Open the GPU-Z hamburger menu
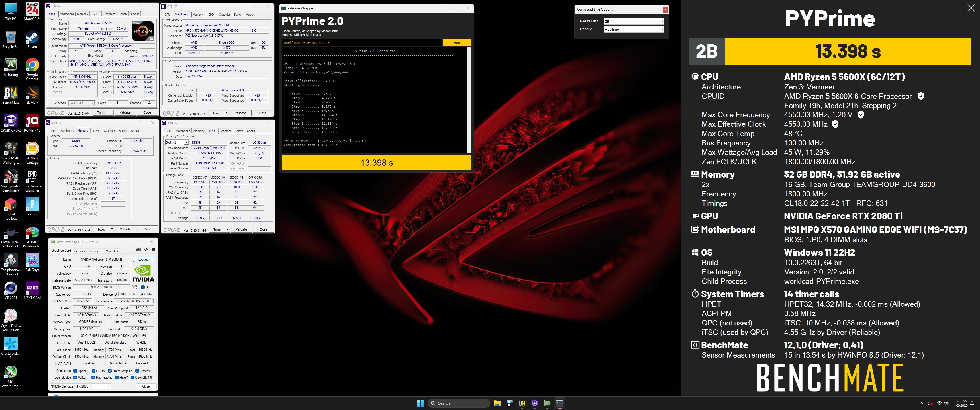Screen dimensions: 980x410 tap(153, 249)
